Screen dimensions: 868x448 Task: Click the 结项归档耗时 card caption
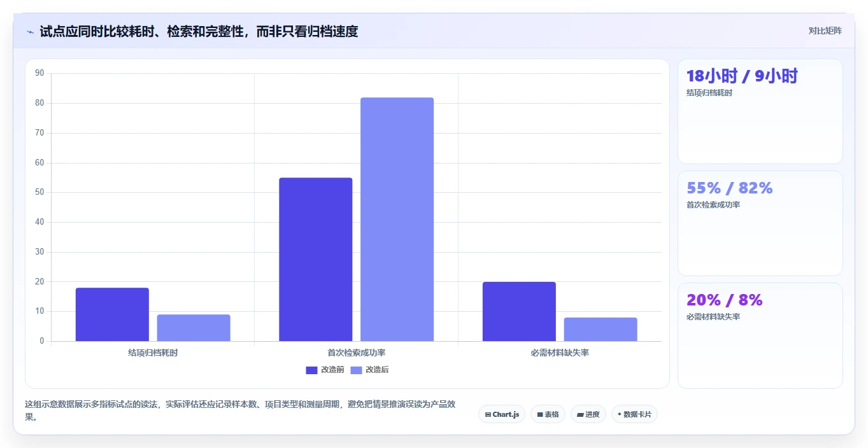709,93
